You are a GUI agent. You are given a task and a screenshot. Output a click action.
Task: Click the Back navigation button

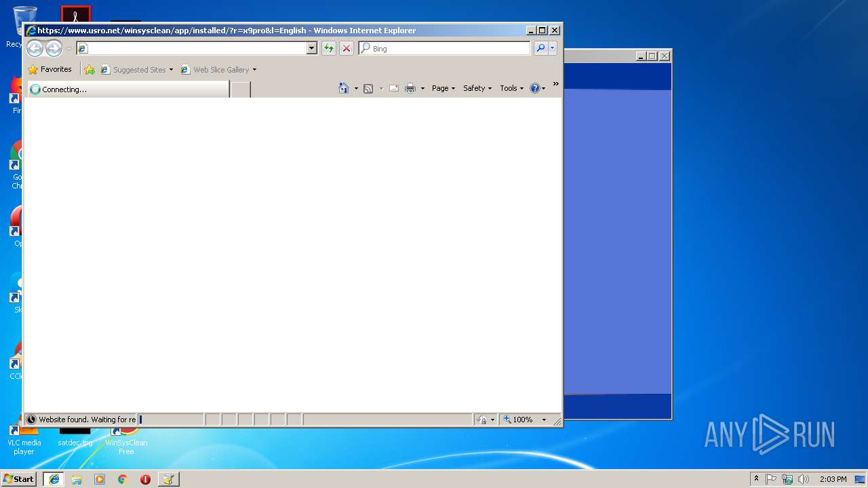tap(35, 48)
